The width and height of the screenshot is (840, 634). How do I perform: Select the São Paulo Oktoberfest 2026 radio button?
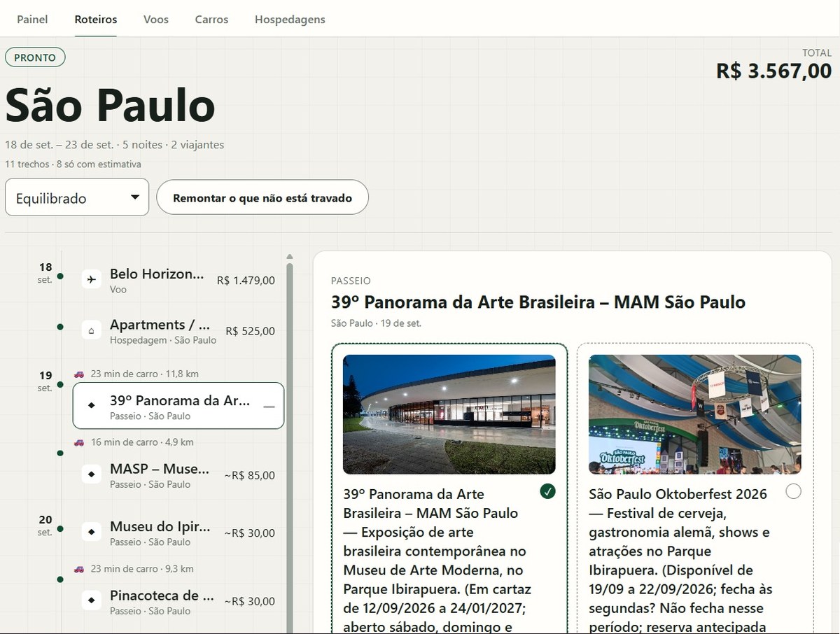[x=793, y=491]
